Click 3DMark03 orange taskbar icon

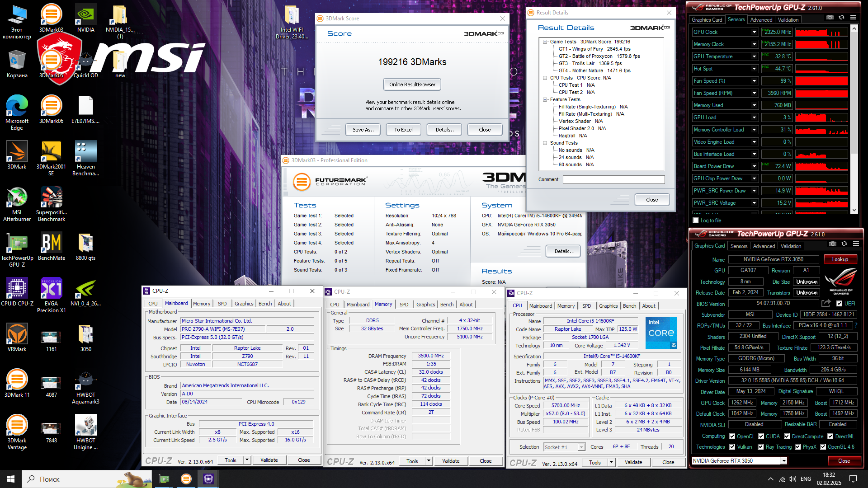tap(186, 479)
